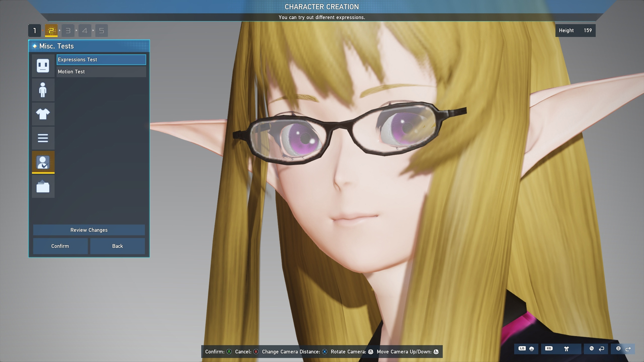This screenshot has height=362, width=644.
Task: Select the outfit t-shirt category icon
Action: tap(43, 114)
